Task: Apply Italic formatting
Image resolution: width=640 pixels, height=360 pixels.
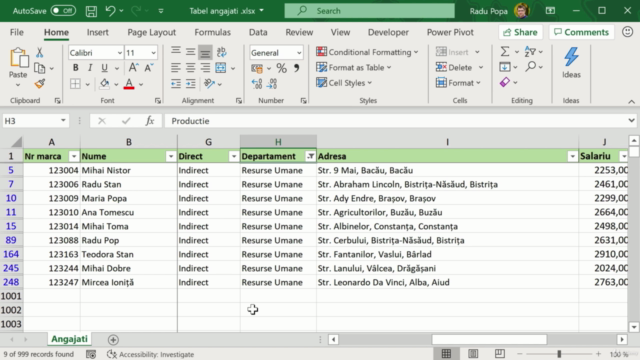Action: (x=90, y=68)
